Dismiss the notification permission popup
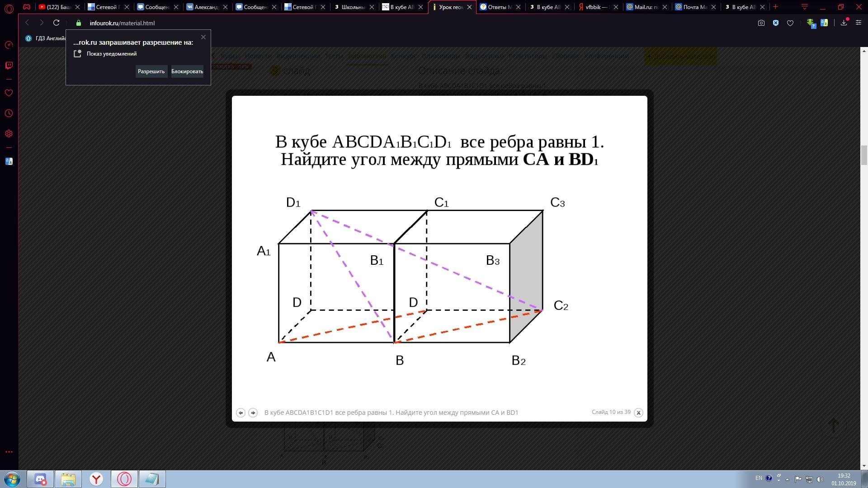The image size is (868, 488). (203, 37)
